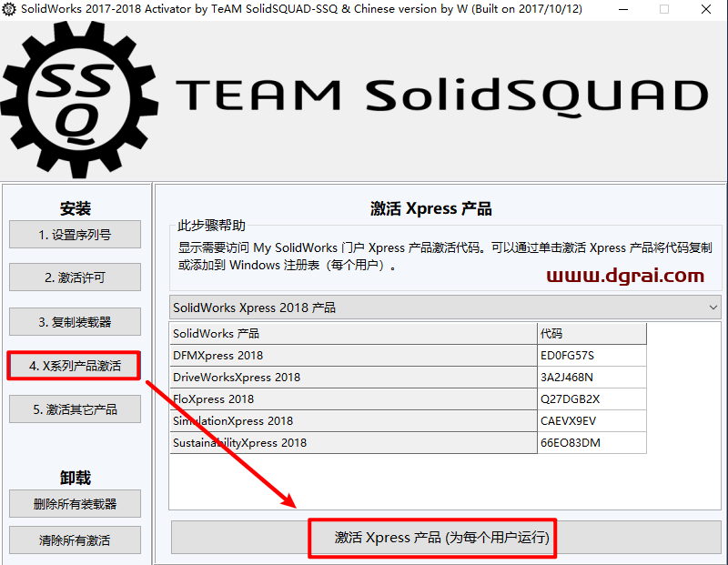The height and width of the screenshot is (565, 728).
Task: Open the '5. 激活其它产品' step
Action: [75, 409]
